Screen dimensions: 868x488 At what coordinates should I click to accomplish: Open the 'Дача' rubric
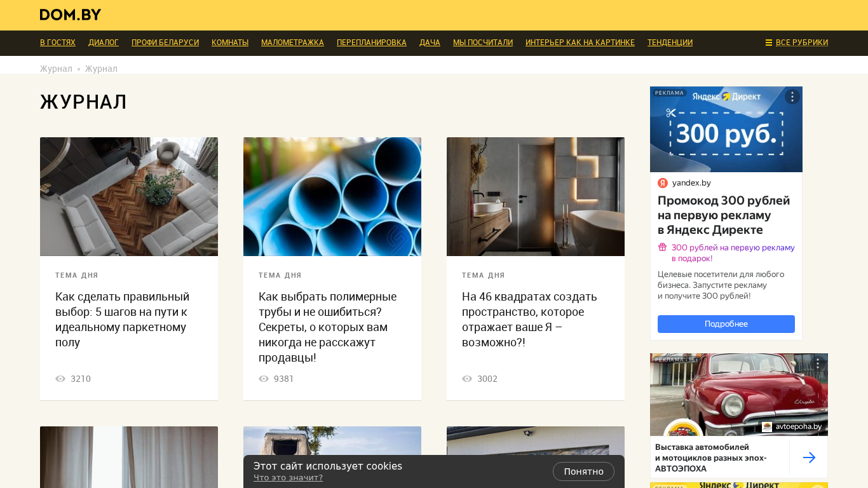click(430, 43)
